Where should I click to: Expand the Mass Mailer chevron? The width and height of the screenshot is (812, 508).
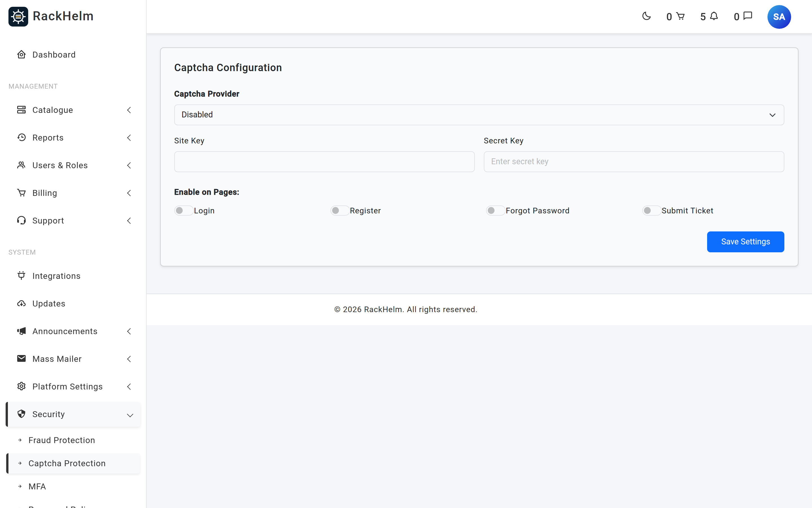pyautogui.click(x=129, y=359)
